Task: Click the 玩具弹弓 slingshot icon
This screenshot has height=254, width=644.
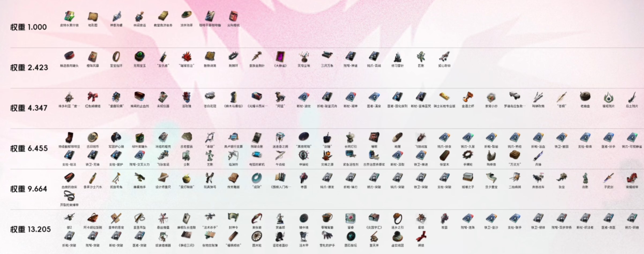Action: (210, 178)
